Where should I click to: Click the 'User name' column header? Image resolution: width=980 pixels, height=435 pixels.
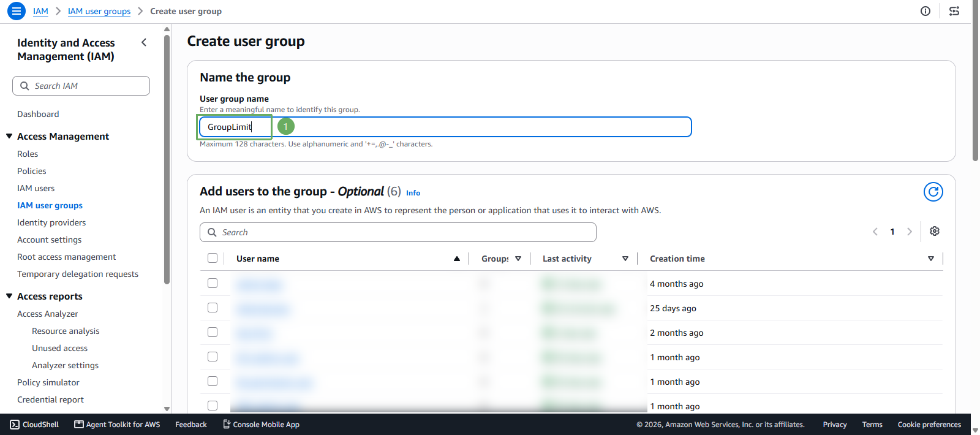pos(258,259)
